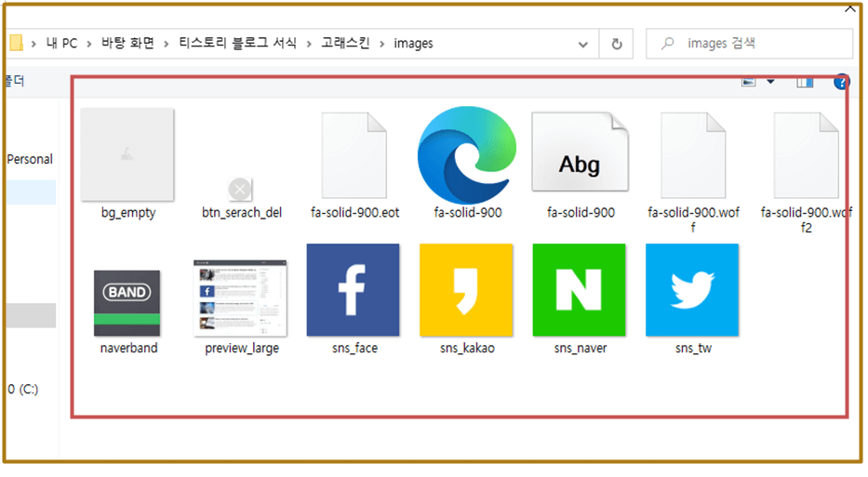This screenshot has height=477, width=868.
Task: Select the sns_naver icon file
Action: click(579, 290)
